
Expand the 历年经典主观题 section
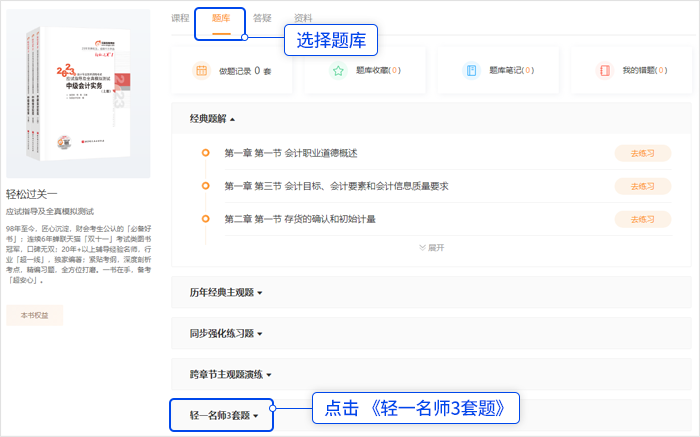click(226, 293)
